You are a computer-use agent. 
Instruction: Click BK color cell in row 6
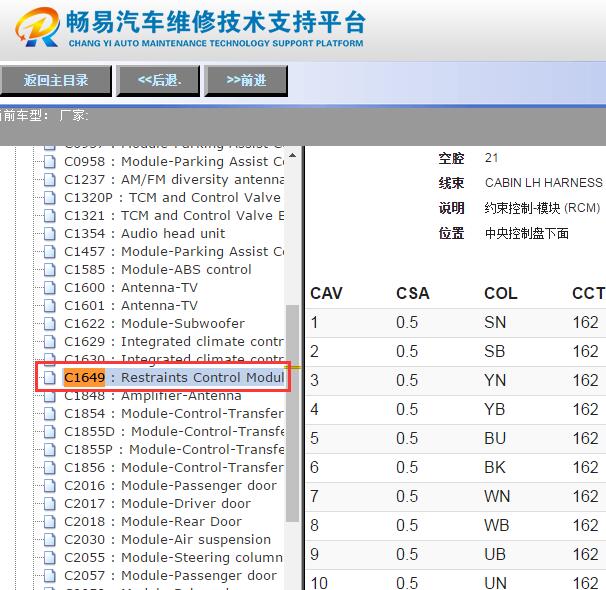pos(495,468)
